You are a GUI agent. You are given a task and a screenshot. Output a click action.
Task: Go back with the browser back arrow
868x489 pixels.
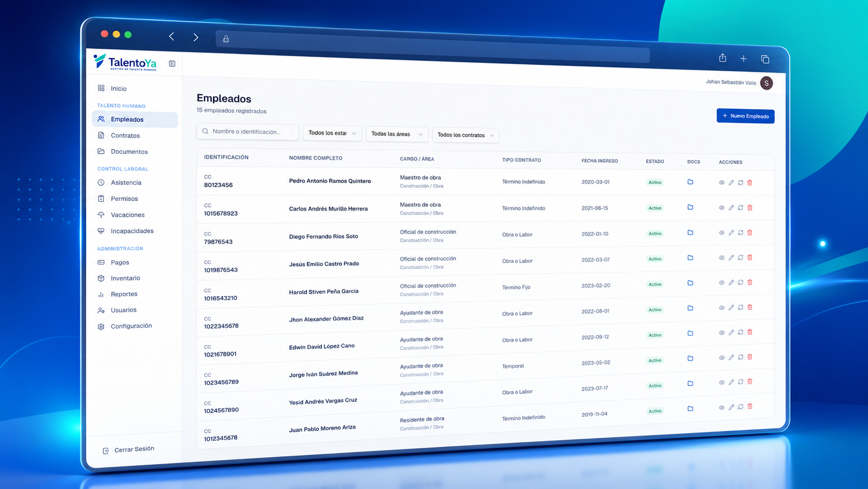click(171, 36)
